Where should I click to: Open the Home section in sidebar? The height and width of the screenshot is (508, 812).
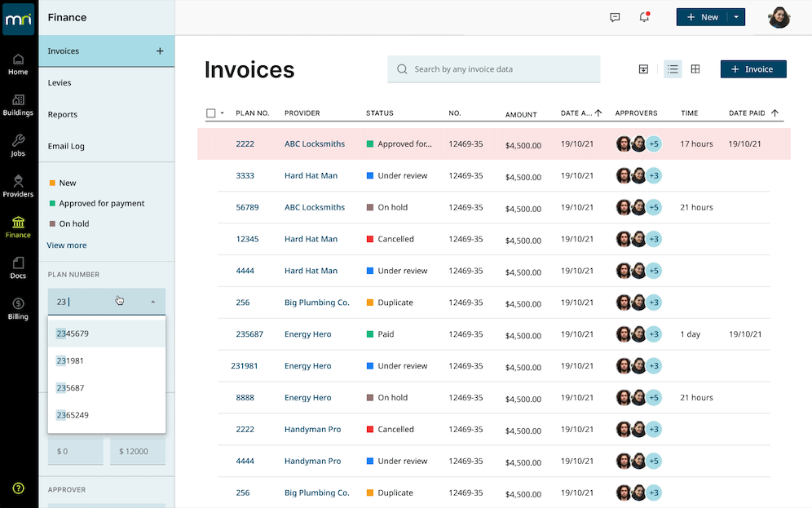click(18, 64)
